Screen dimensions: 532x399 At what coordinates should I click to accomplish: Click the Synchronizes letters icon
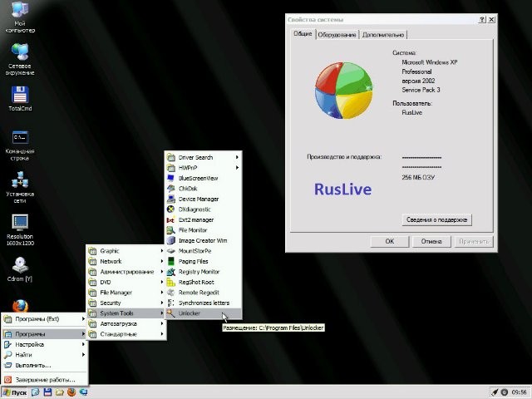click(x=171, y=303)
